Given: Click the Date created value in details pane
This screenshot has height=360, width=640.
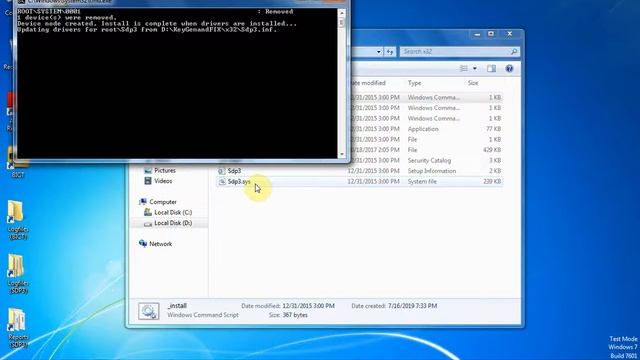Looking at the screenshot, I should (412, 306).
